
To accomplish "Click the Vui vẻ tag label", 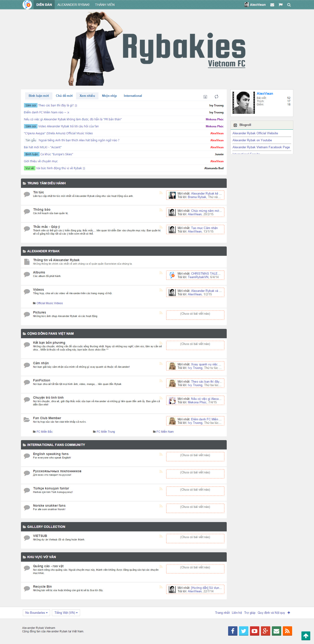I will pos(30,168).
